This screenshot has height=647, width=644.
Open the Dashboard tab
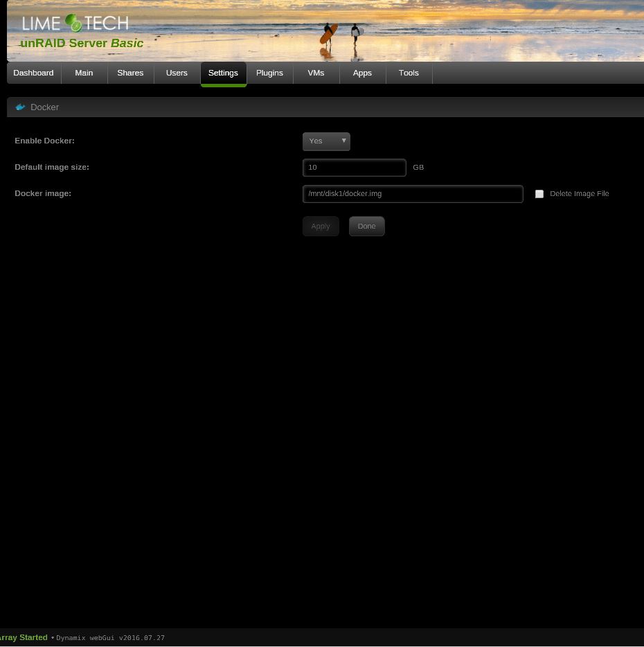(34, 73)
